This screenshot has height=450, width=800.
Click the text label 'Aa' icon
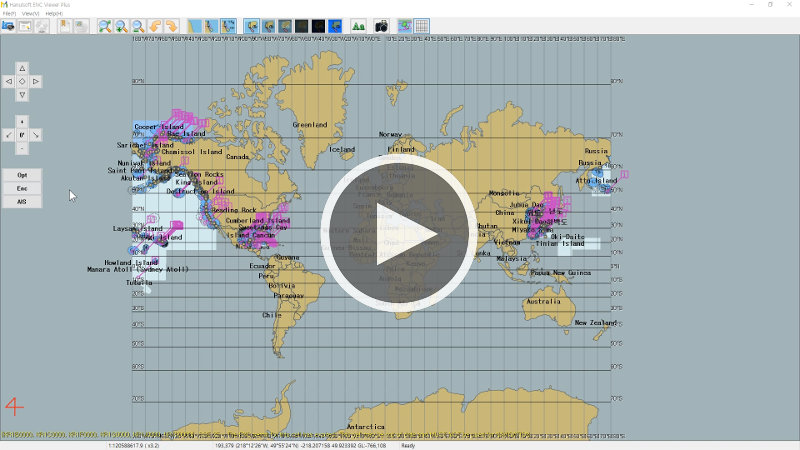click(358, 26)
